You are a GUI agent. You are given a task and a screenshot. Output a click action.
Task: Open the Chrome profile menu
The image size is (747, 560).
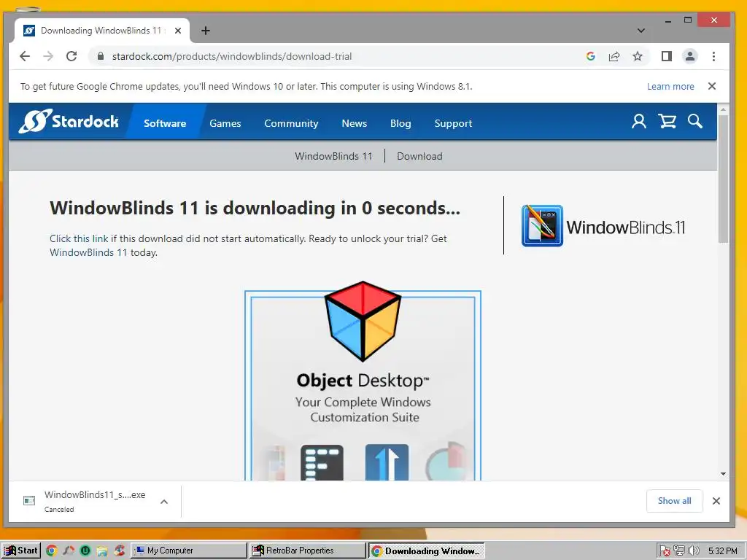click(x=690, y=56)
